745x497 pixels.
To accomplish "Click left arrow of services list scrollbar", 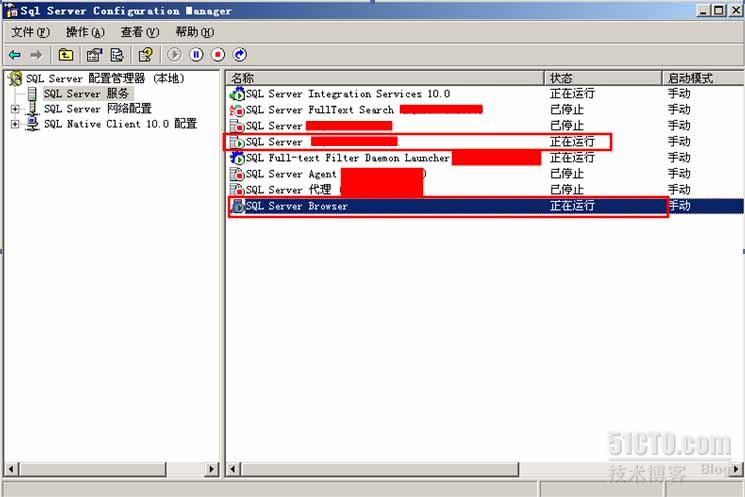I will coord(233,469).
